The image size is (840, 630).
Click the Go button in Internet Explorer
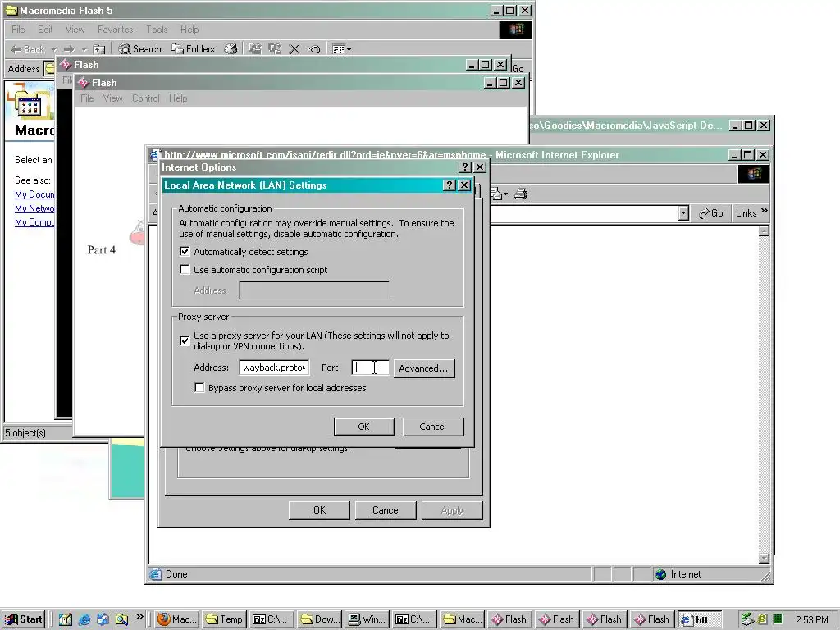point(711,213)
